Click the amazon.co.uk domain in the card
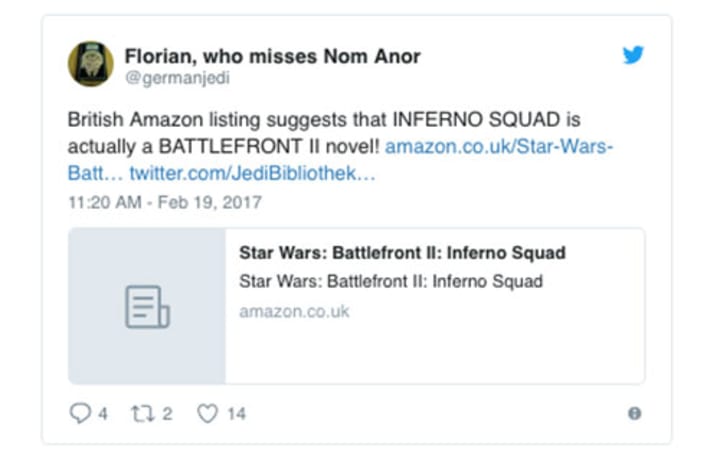This screenshot has width=720, height=456. point(294,312)
